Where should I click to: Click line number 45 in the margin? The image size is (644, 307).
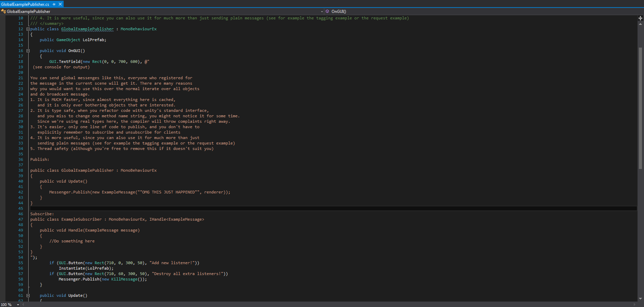tap(21, 208)
